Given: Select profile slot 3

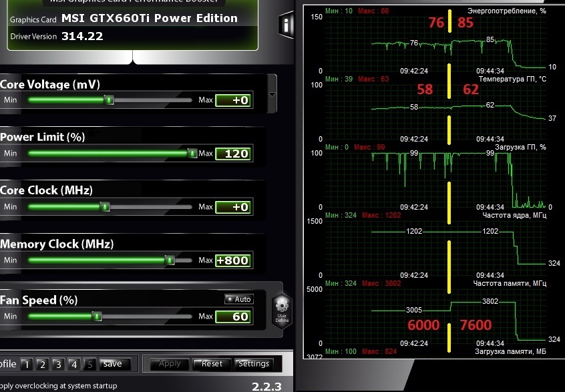Looking at the screenshot, I should click(x=58, y=364).
